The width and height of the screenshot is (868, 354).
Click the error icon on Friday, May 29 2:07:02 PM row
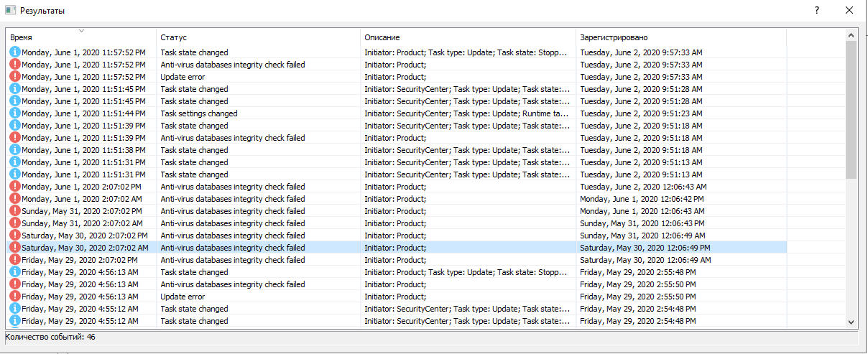(14, 260)
